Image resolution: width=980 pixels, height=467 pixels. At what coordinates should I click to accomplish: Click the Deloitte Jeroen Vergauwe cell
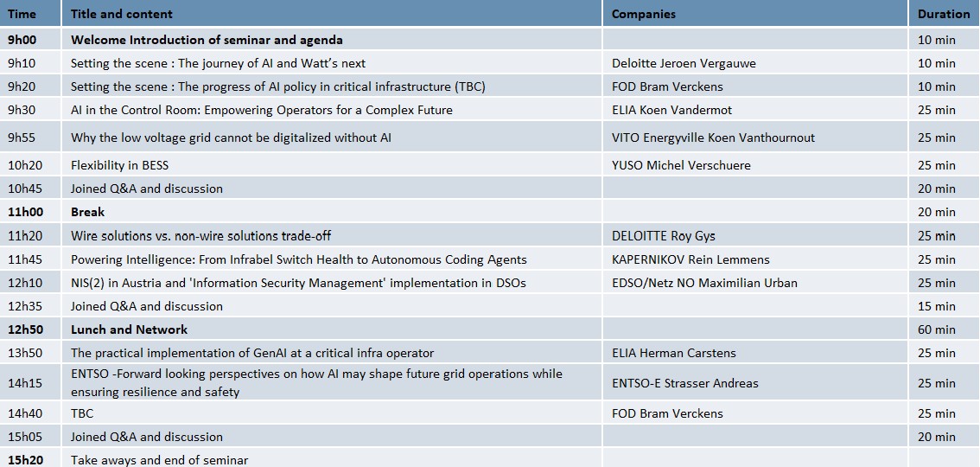(684, 63)
